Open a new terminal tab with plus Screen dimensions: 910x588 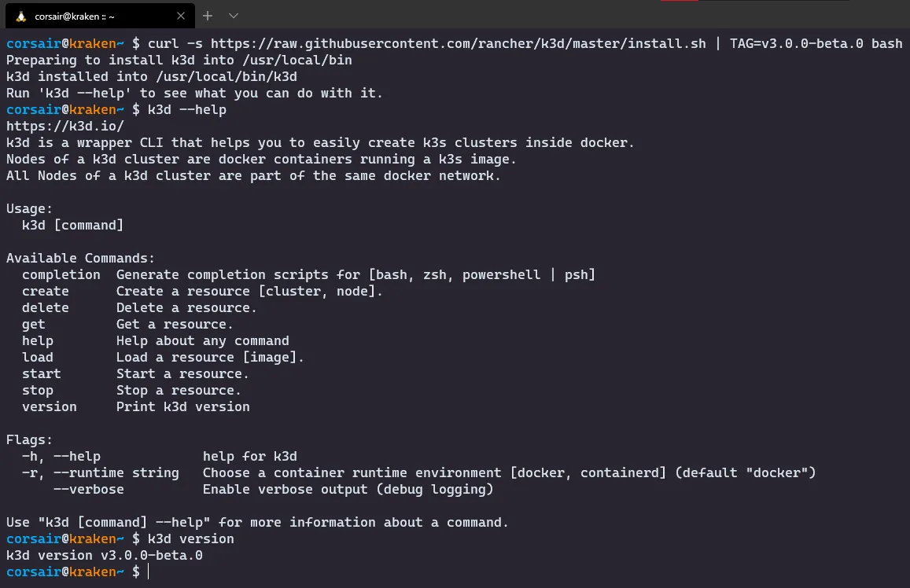(208, 16)
